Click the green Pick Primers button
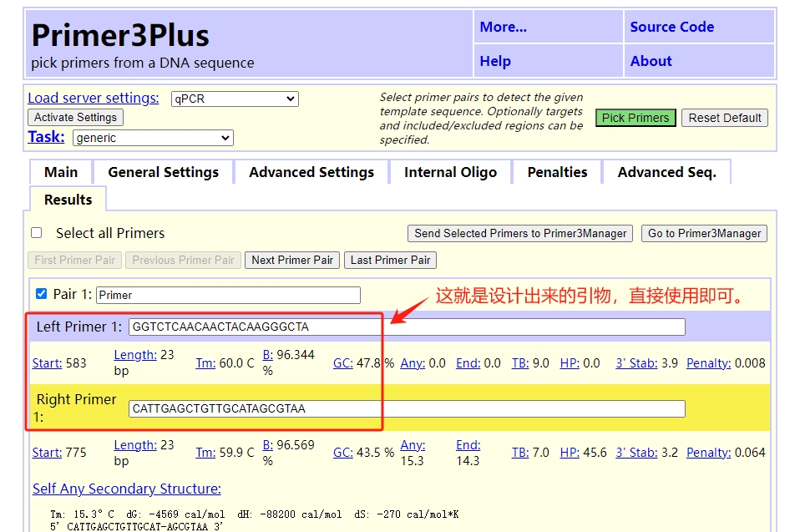The width and height of the screenshot is (800, 532). pyautogui.click(x=635, y=118)
